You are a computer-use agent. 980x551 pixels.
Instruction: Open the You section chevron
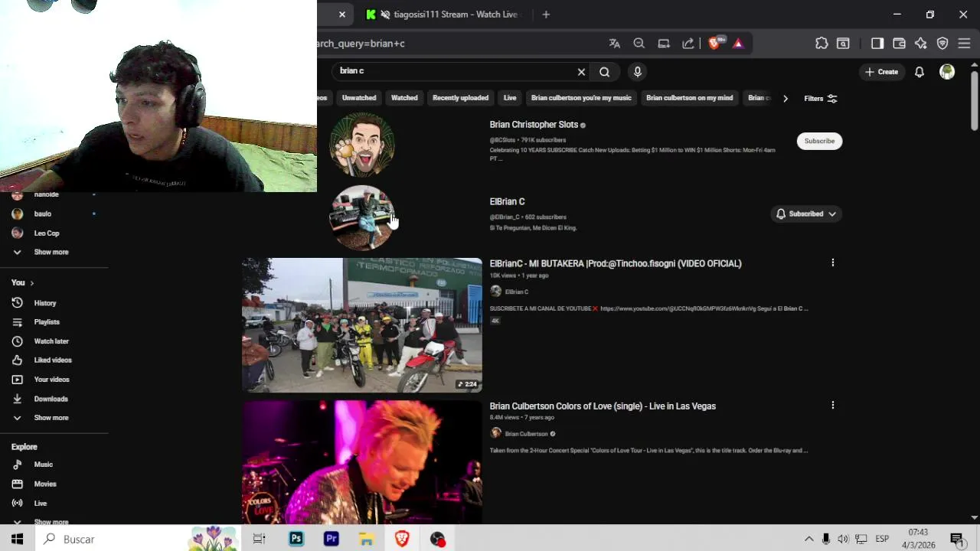[31, 283]
